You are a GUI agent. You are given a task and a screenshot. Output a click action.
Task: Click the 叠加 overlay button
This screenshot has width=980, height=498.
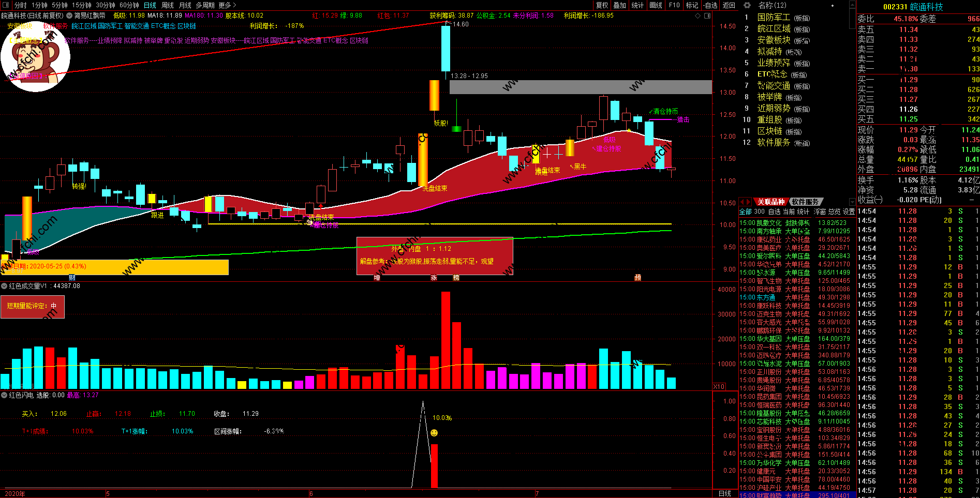coord(619,5)
